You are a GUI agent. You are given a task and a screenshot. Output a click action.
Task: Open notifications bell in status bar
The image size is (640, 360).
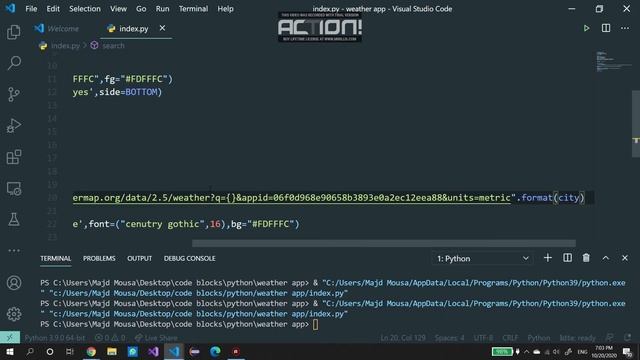(627, 338)
